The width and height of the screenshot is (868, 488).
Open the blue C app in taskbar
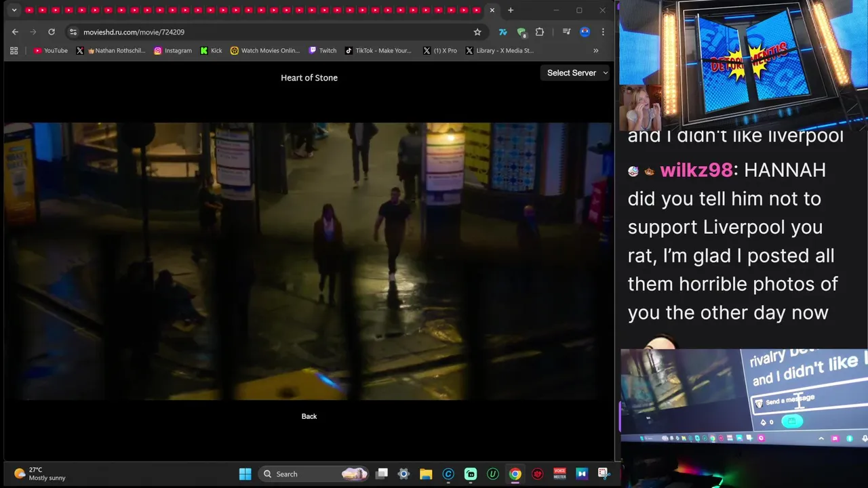[x=448, y=474]
